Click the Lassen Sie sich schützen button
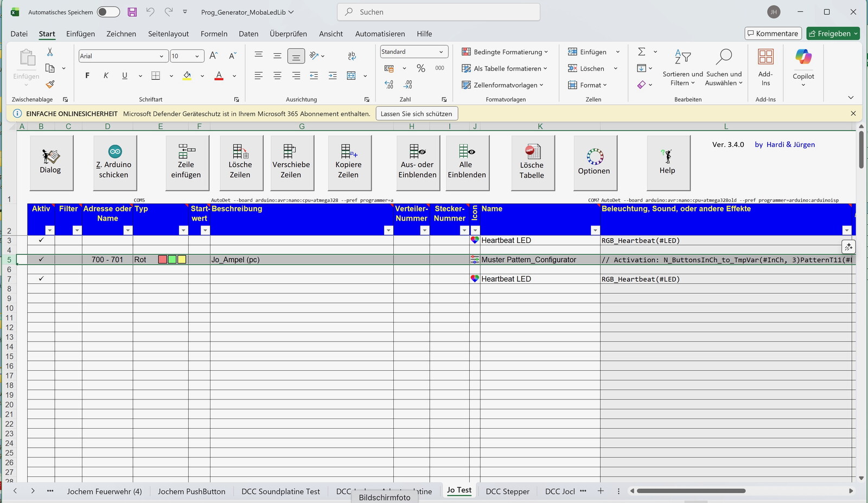Viewport: 868px width, 503px height. click(416, 114)
